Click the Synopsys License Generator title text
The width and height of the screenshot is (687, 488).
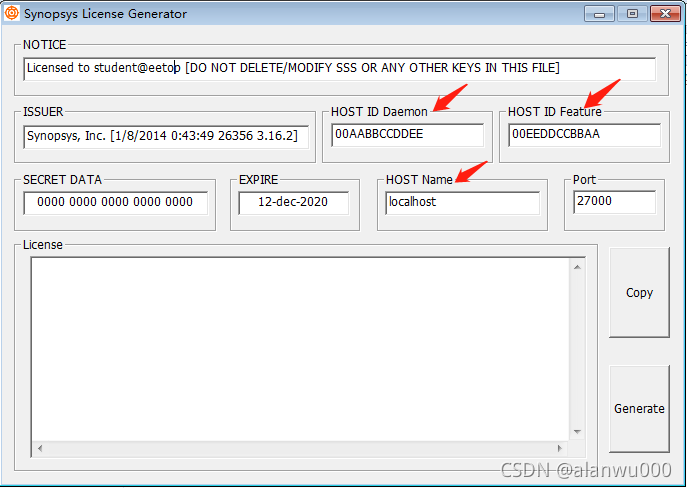106,14
